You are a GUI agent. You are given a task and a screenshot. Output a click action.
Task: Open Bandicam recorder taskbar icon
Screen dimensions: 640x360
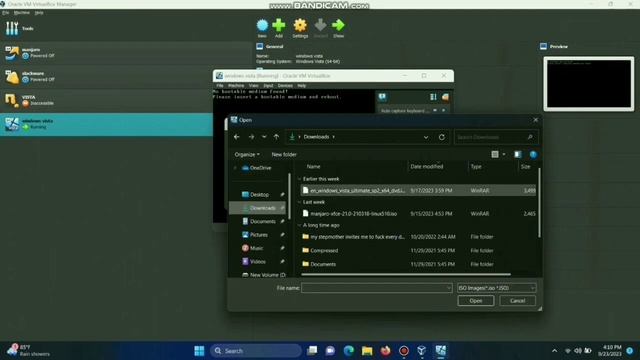tap(404, 351)
